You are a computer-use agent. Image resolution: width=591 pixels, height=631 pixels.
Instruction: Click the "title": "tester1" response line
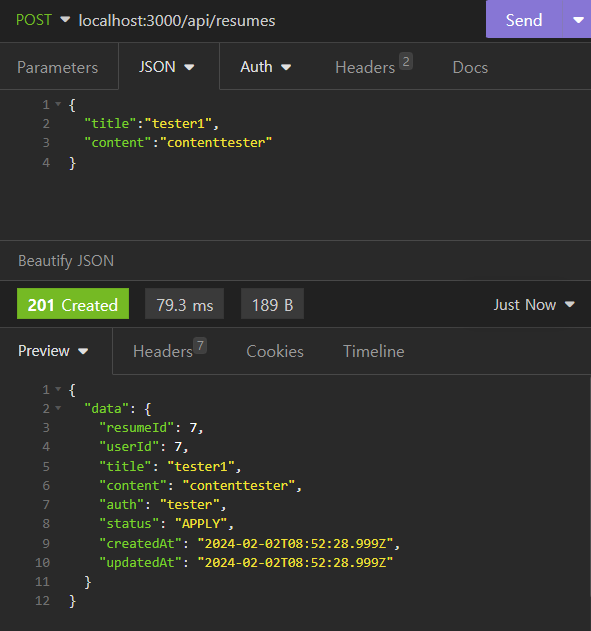click(x=170, y=466)
